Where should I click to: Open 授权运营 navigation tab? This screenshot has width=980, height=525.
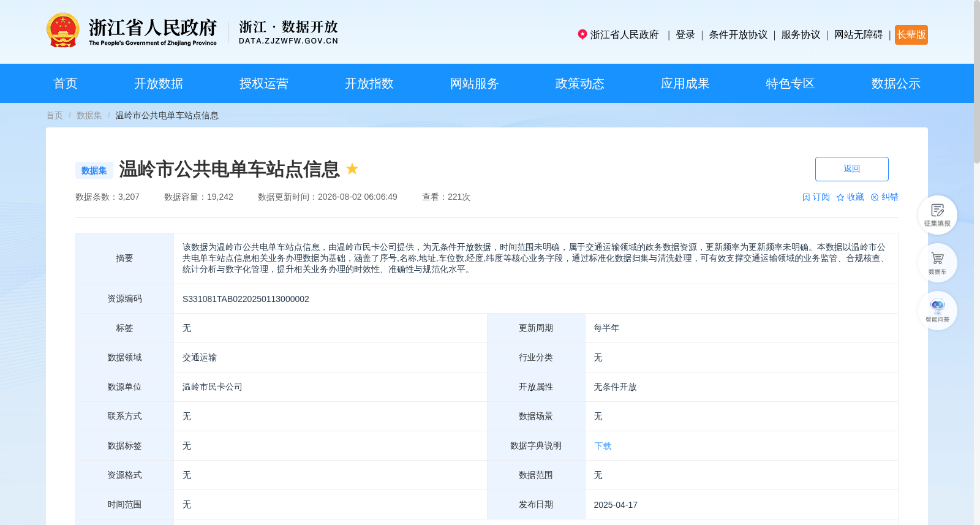tap(264, 83)
